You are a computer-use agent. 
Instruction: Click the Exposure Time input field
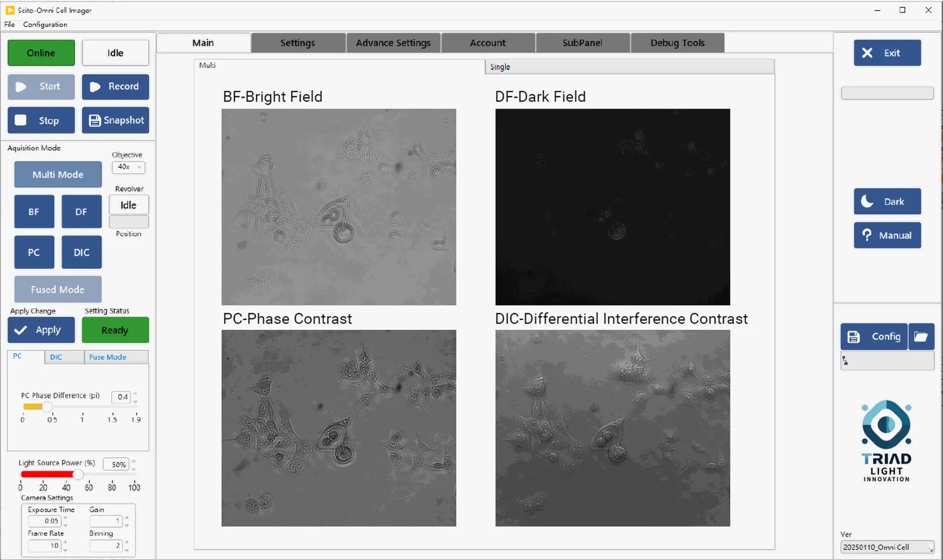[x=45, y=521]
